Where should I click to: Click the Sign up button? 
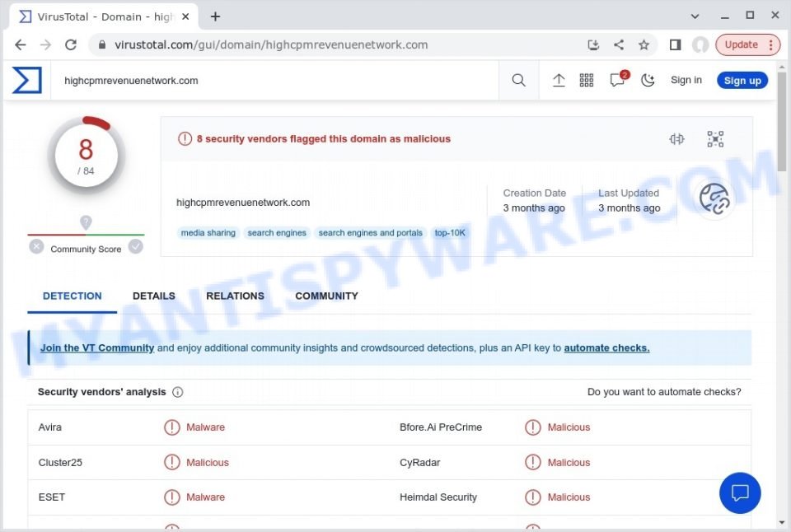click(x=742, y=81)
